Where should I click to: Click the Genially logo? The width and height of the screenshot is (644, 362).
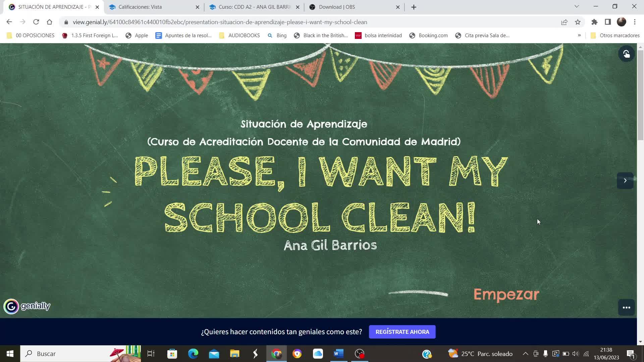27,306
